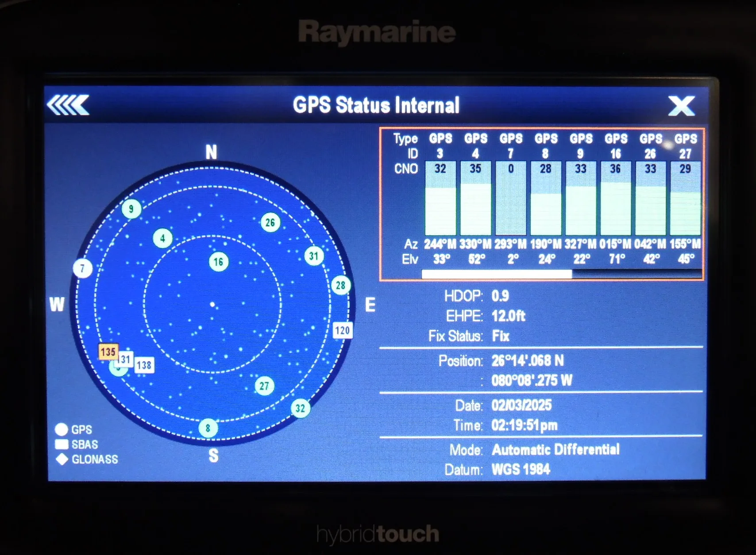Tap the EHPE value 12.0ft
Viewport: 756px width, 555px height.
pos(509,316)
